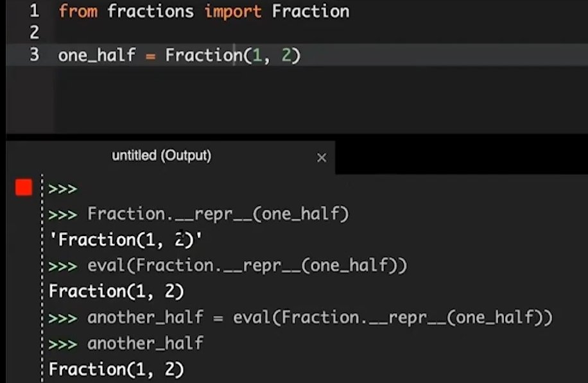Click line number 1 in the gutter
Screen dimensions: 588x383
34,11
